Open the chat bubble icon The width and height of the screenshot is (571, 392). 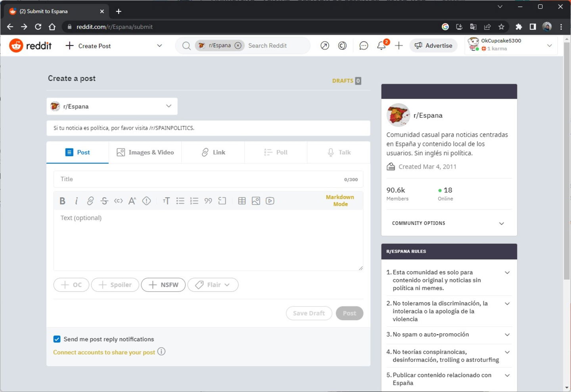364,46
